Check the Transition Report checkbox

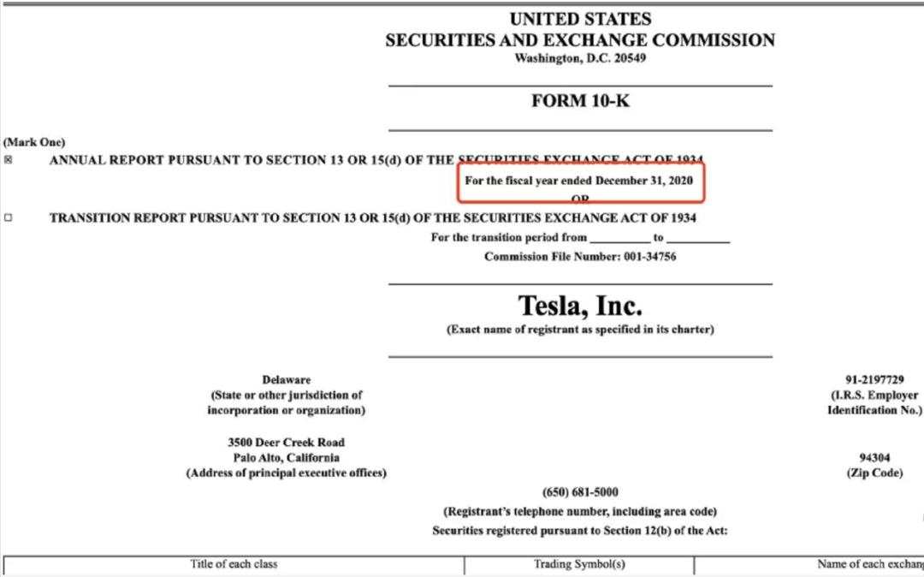pyautogui.click(x=9, y=217)
